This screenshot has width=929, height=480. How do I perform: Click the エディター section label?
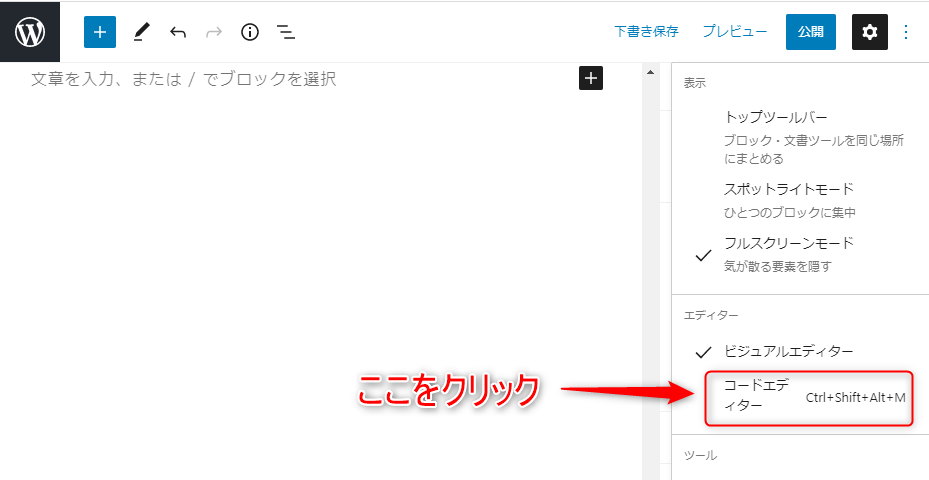click(x=711, y=315)
